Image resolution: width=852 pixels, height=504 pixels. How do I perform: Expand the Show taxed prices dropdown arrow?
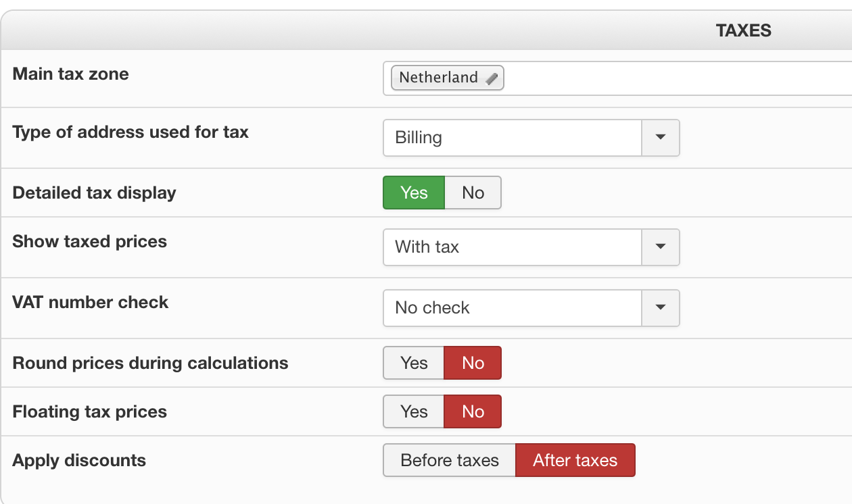click(x=661, y=247)
